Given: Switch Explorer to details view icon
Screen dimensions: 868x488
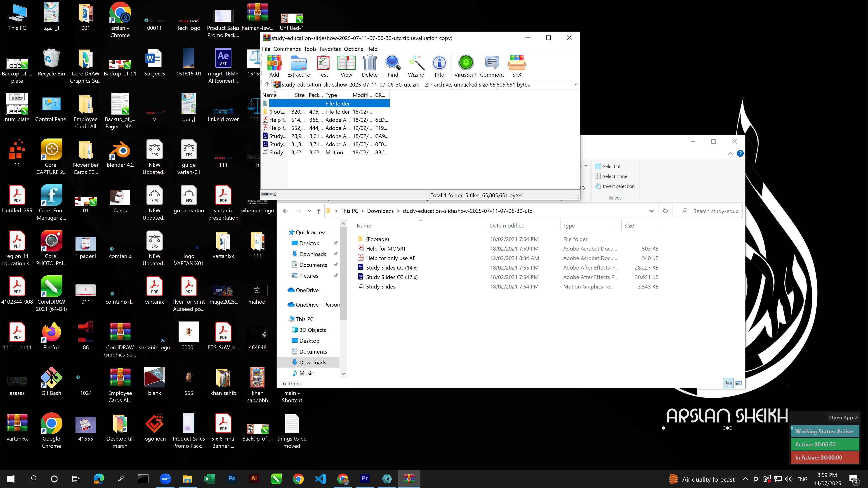Looking at the screenshot, I should coord(729,383).
